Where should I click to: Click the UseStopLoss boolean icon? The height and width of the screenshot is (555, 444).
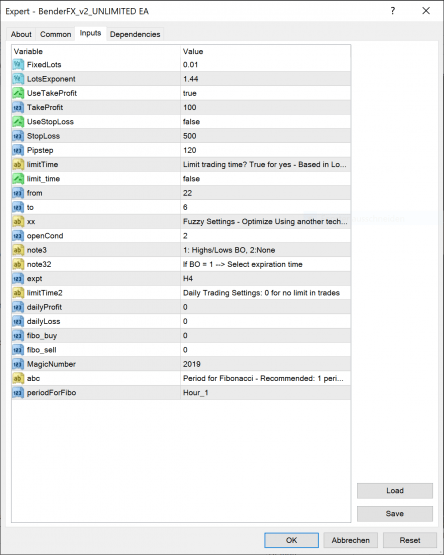point(18,121)
